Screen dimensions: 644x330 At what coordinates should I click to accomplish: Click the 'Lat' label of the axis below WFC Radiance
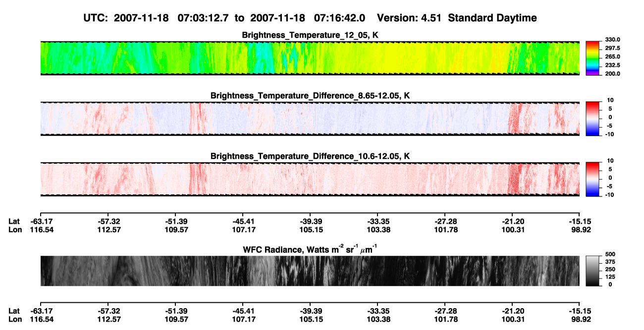point(14,311)
